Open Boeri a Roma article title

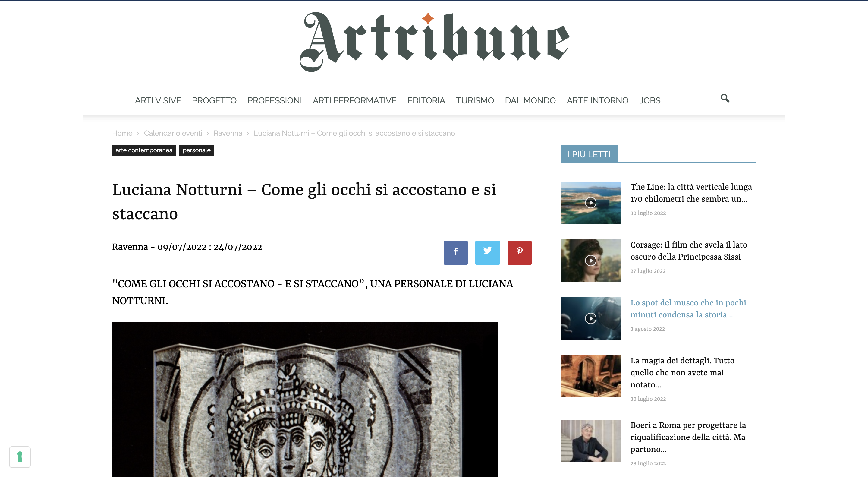tap(688, 437)
